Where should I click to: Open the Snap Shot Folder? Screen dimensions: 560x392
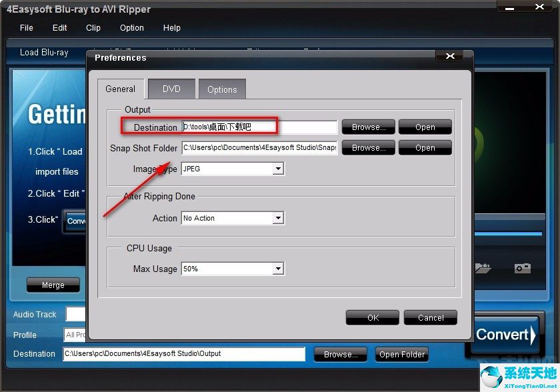[425, 148]
